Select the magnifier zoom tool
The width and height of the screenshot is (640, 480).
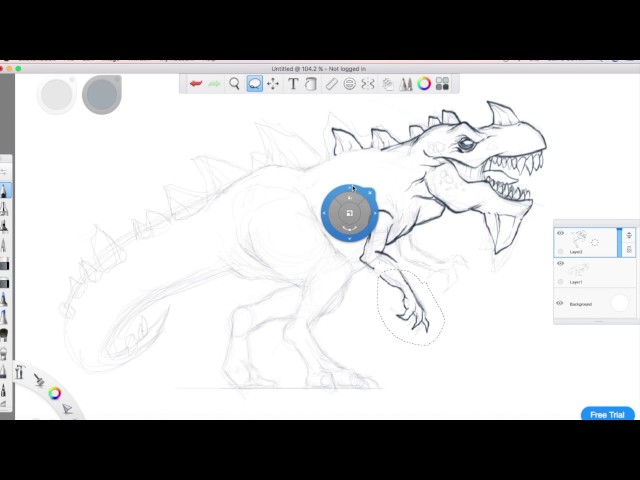click(x=234, y=84)
